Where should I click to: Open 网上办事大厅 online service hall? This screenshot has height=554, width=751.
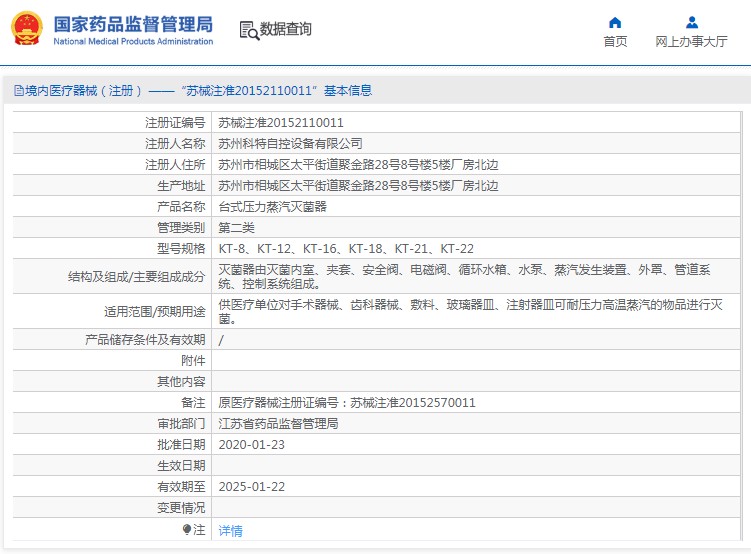coord(691,42)
